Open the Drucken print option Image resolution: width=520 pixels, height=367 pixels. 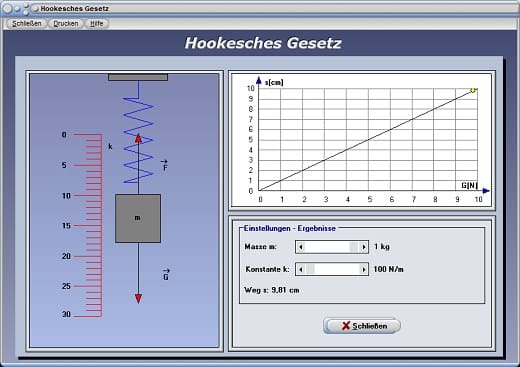pos(66,24)
